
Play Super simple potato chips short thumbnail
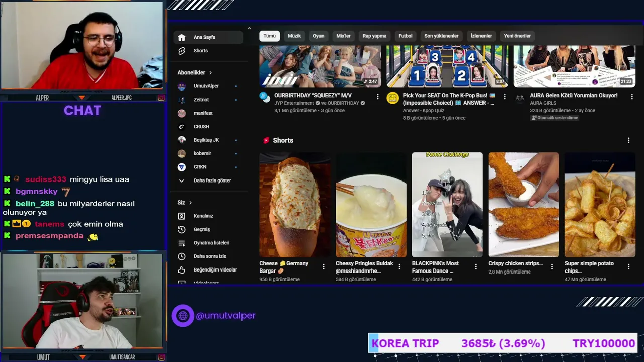coord(600,205)
